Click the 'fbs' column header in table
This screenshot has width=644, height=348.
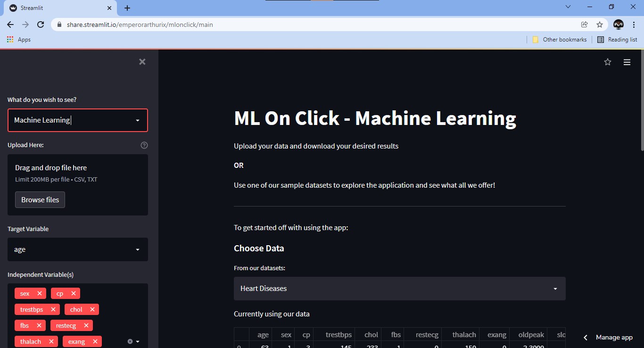(396, 335)
